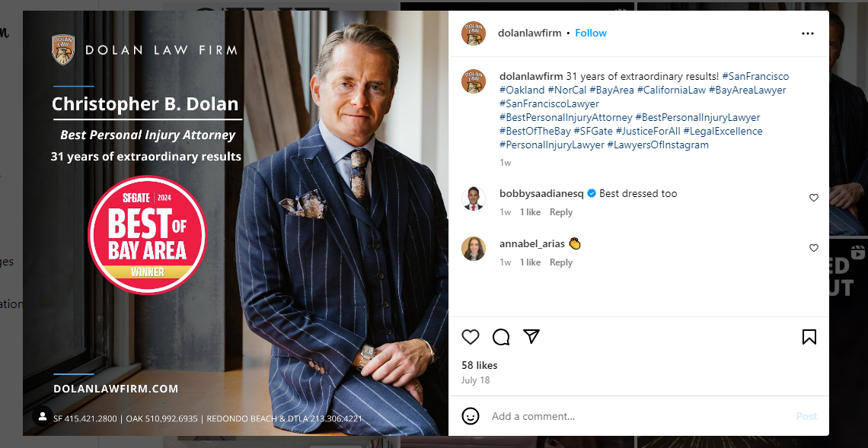
Task: Open the emoji picker smiley icon
Action: pos(470,416)
